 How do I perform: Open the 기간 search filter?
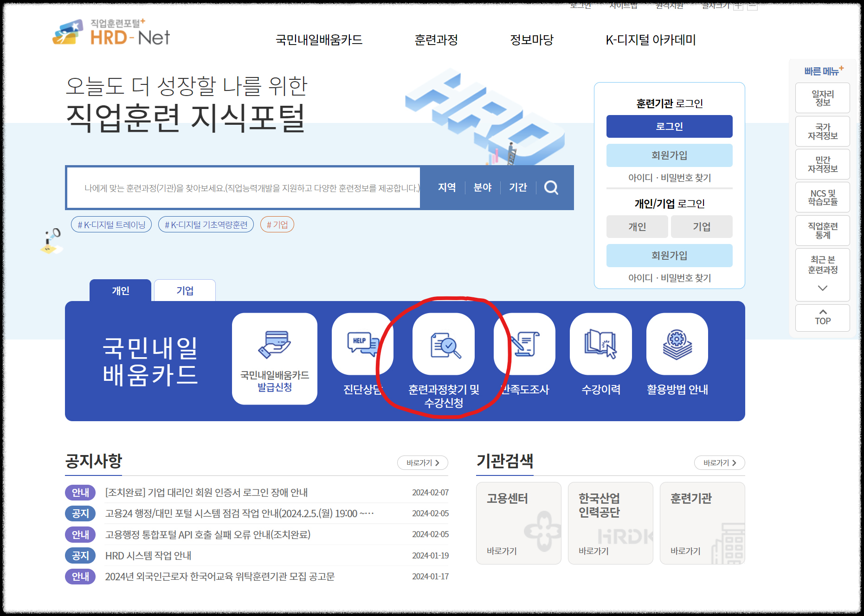(518, 187)
